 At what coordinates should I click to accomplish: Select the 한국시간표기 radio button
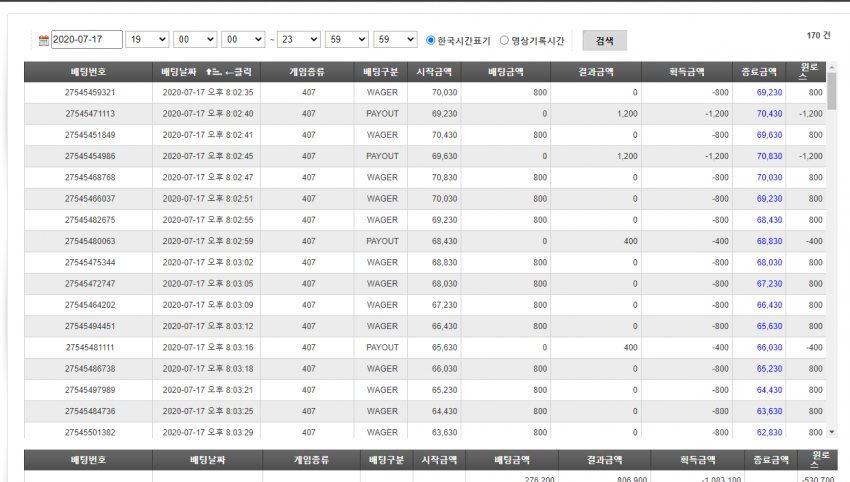point(431,40)
